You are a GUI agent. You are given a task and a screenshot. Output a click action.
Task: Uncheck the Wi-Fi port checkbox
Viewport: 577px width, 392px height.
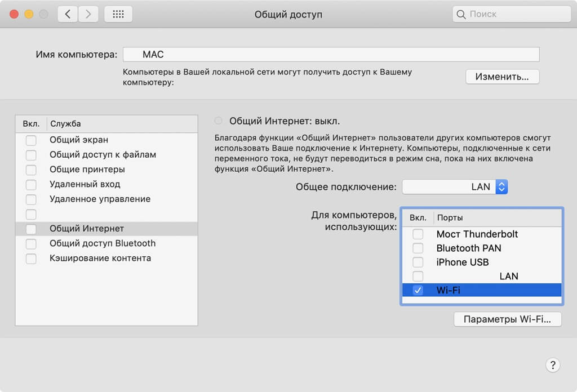coord(418,290)
